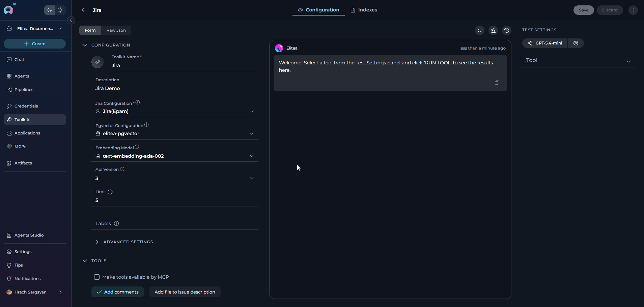The image size is (644, 307).
Task: Click the Elitea logo icon
Action: click(x=8, y=10)
